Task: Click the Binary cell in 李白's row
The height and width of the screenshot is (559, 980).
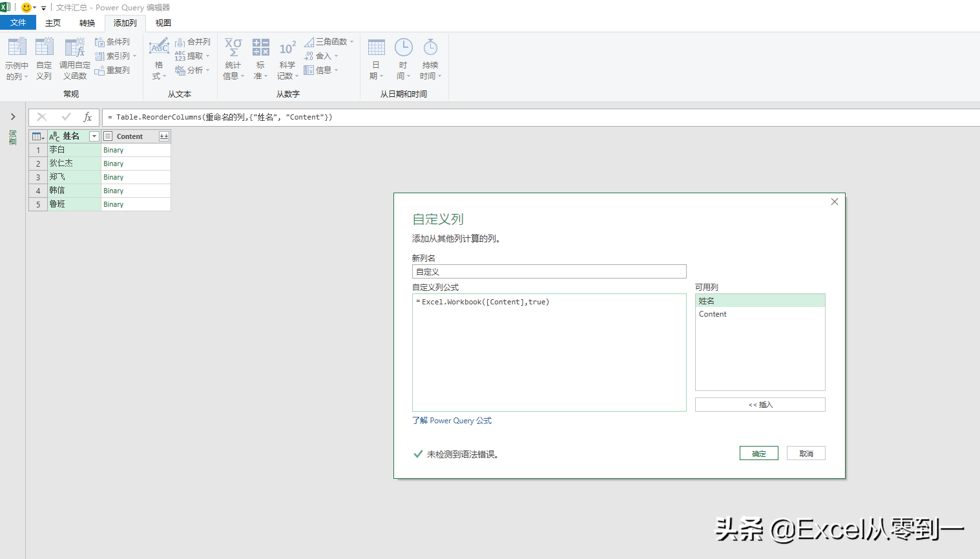Action: click(x=136, y=150)
